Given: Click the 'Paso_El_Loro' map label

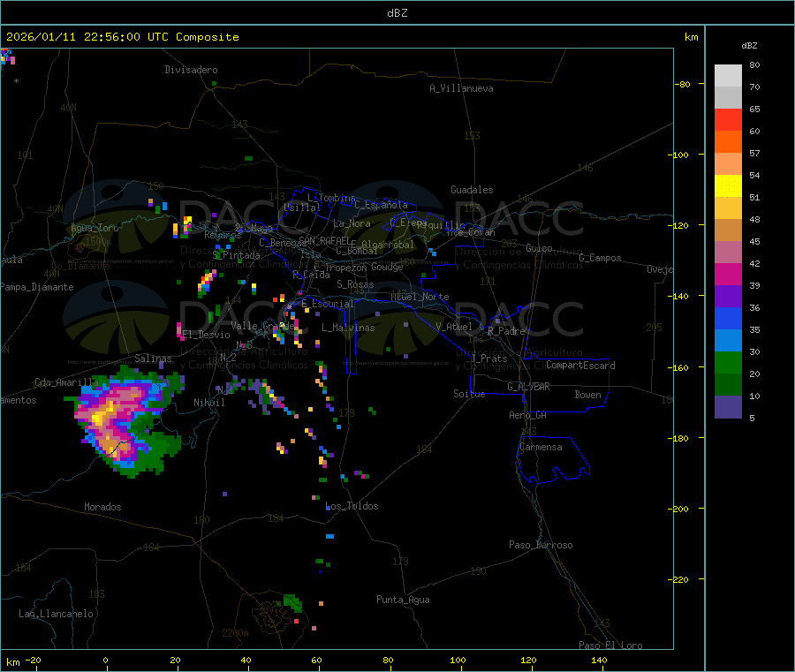Looking at the screenshot, I should click(610, 646).
